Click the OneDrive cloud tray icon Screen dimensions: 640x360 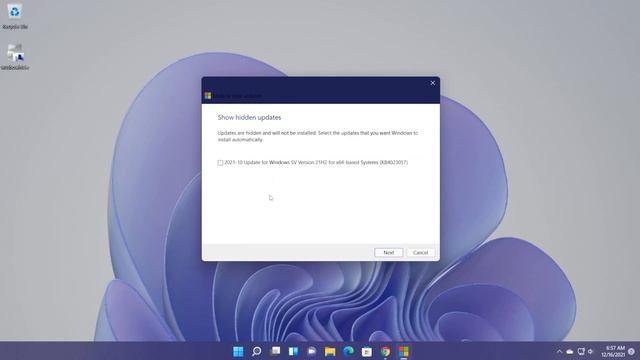(570, 351)
